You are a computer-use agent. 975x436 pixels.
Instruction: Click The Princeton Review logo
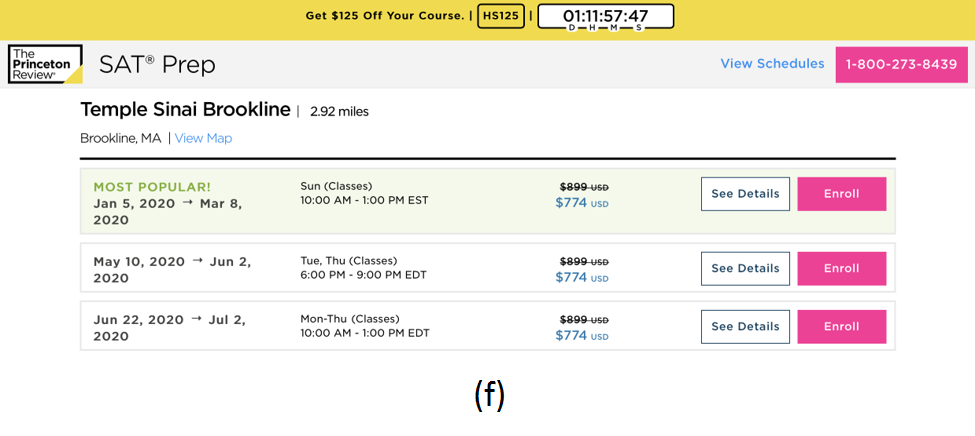point(44,64)
